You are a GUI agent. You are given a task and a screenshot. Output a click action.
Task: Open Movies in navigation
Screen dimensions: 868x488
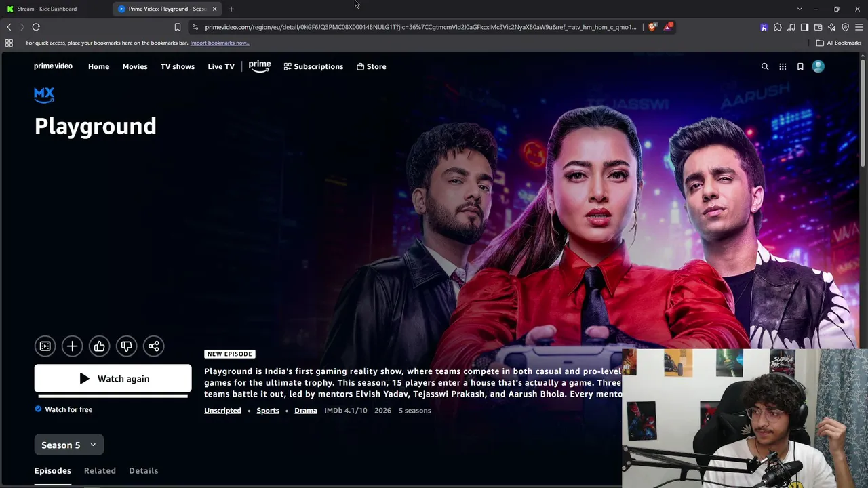[135, 66]
